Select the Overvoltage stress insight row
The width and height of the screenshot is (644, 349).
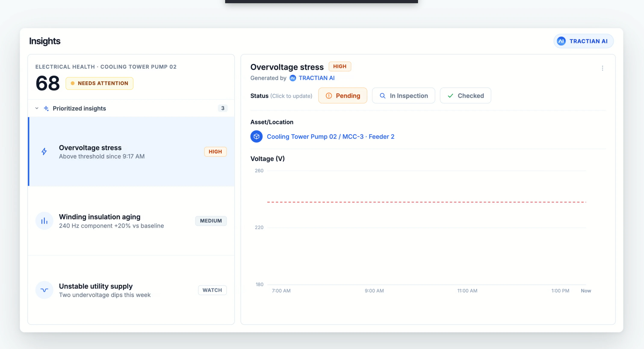point(131,152)
